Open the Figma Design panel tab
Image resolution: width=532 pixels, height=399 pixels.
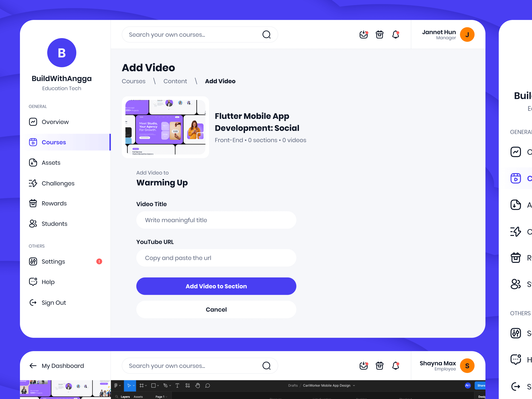pyautogui.click(x=482, y=397)
